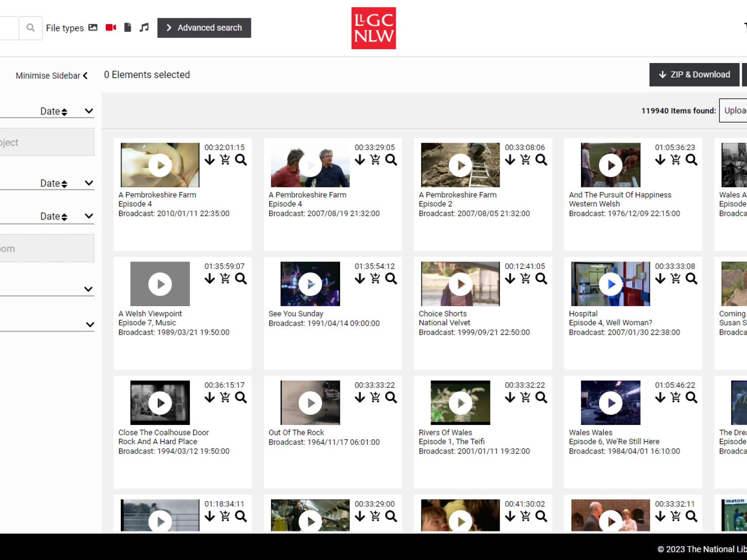The width and height of the screenshot is (747, 560).
Task: Open details magnifier for 00:32:01:15 item
Action: point(241,160)
